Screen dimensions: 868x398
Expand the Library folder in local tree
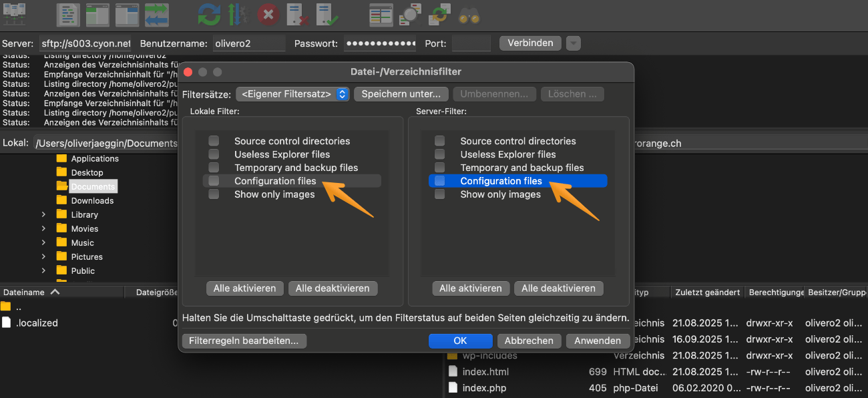point(43,214)
